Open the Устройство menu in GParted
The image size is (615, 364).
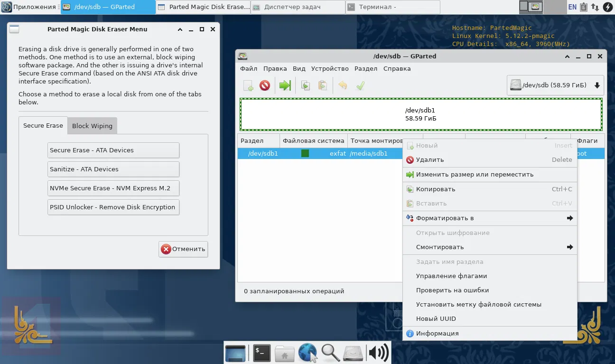click(x=330, y=68)
